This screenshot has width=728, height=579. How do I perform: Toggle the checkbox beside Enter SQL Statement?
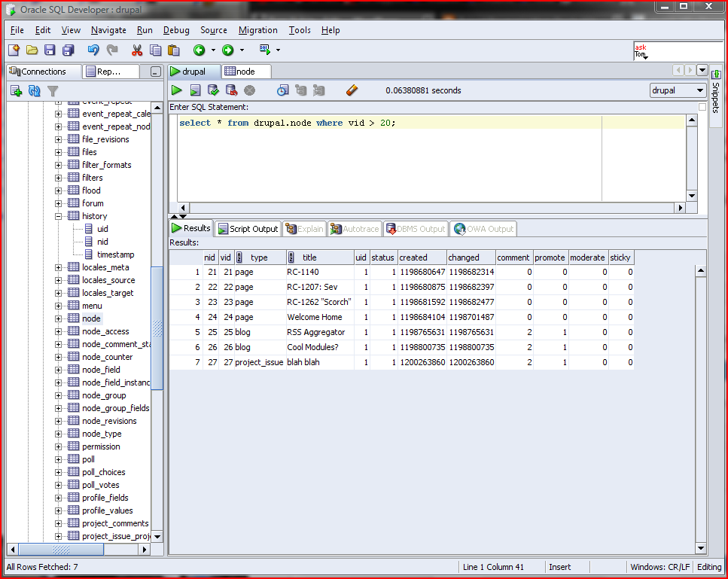tap(702, 107)
